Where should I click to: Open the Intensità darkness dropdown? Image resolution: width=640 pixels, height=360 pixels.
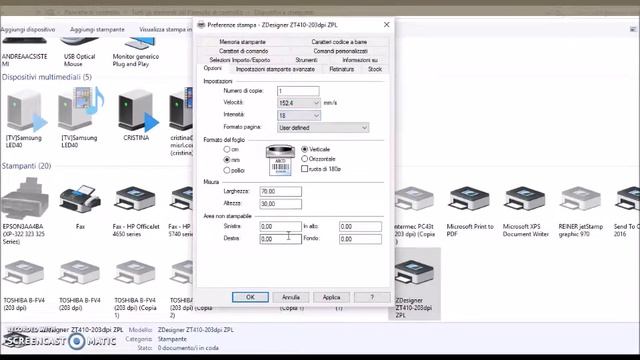click(x=299, y=116)
